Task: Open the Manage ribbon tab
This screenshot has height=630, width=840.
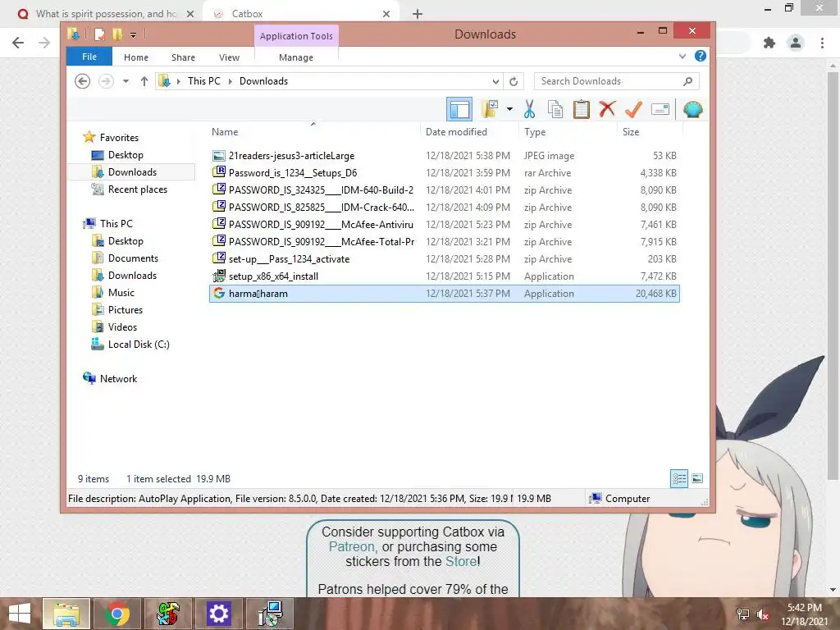Action: 296,57
